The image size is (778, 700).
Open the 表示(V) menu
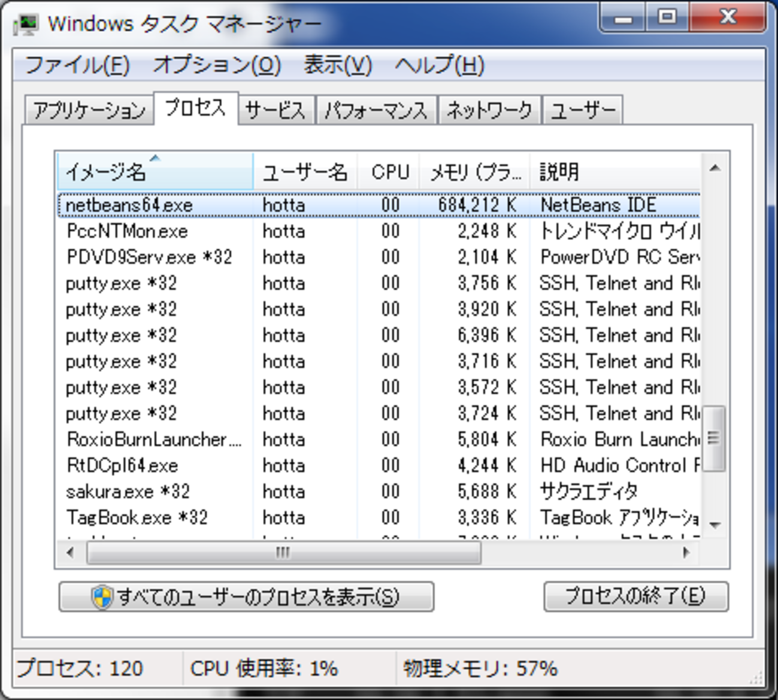338,65
